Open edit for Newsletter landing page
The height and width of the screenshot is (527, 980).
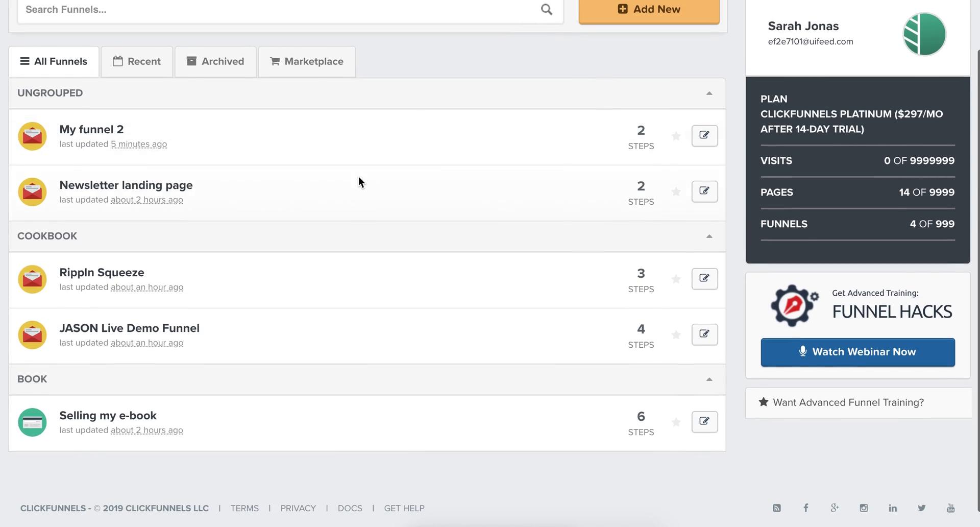tap(704, 191)
